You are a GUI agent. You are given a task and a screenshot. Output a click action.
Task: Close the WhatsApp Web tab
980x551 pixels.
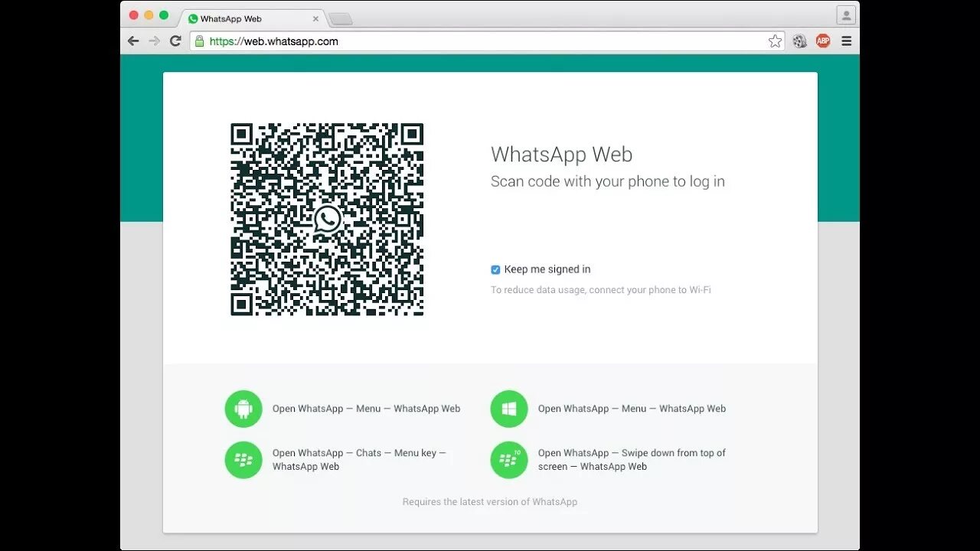pyautogui.click(x=315, y=19)
